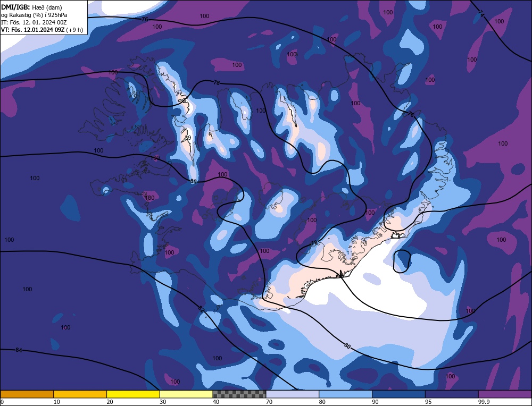The width and height of the screenshot is (532, 406).
Task: Select the 'IT: Fös. 12. 01. 2024 00Z' line
Action: pyautogui.click(x=34, y=22)
